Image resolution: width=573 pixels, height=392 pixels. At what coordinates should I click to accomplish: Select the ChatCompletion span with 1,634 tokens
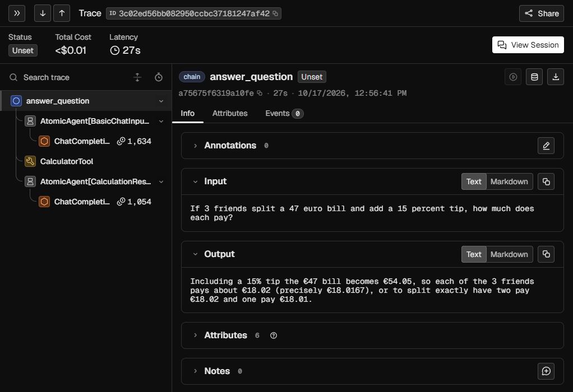86,141
